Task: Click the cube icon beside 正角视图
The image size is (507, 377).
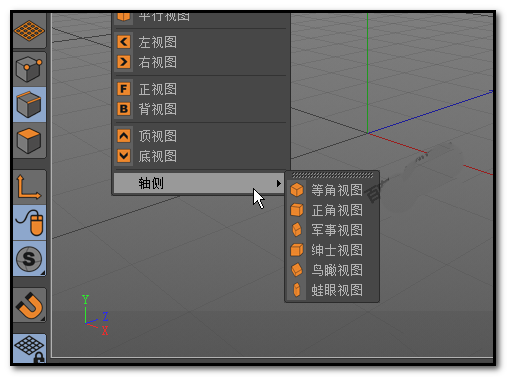Action: click(x=297, y=210)
